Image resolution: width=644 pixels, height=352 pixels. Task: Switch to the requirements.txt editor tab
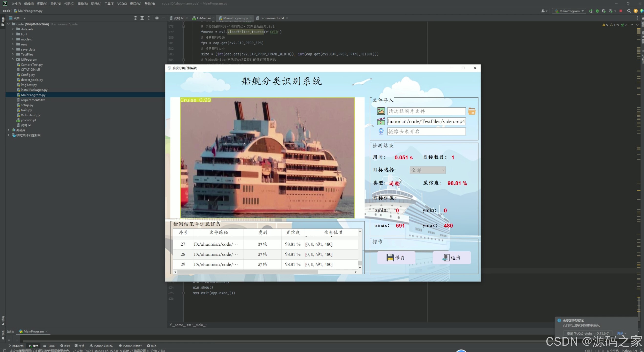(272, 18)
